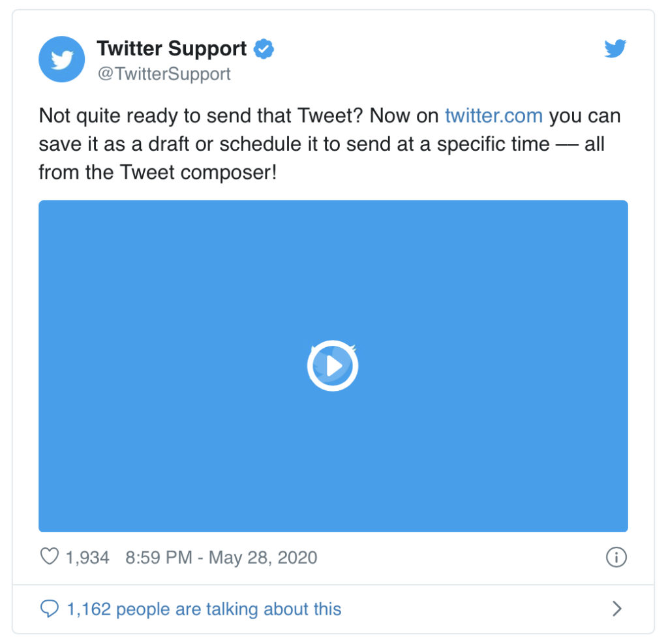
Task: Open the 8:59 PM - May 28, 2020 timestamp
Action: click(221, 557)
